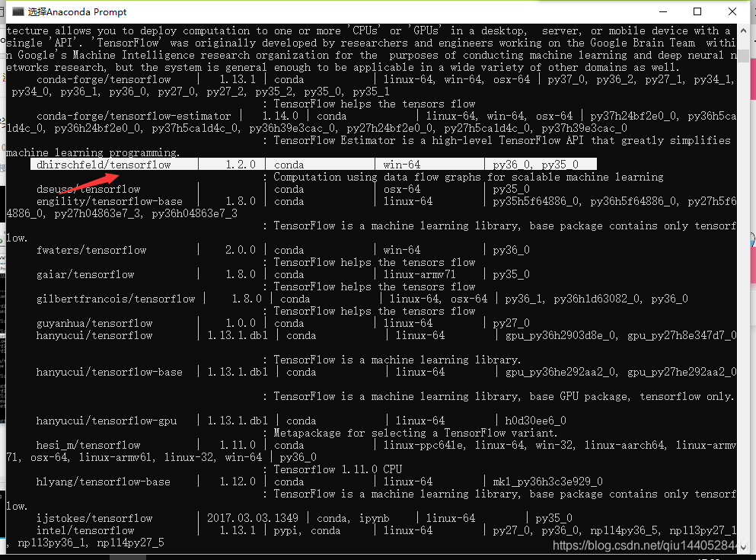Click version 1.0.0 in guyanhua row
The height and width of the screenshot is (560, 756).
(x=241, y=323)
